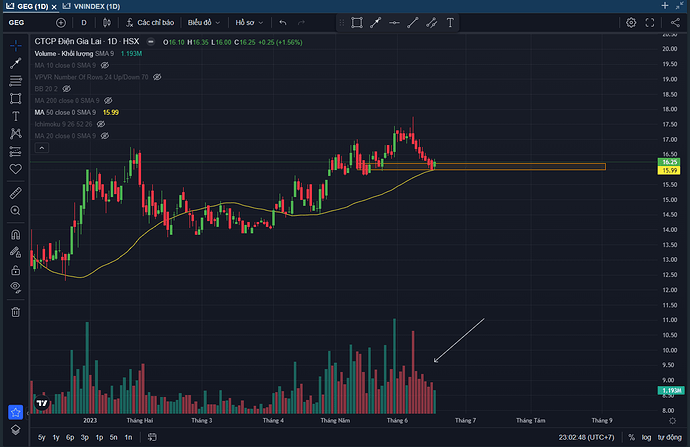Switch to the VNINDEX (1D) tab

point(90,6)
